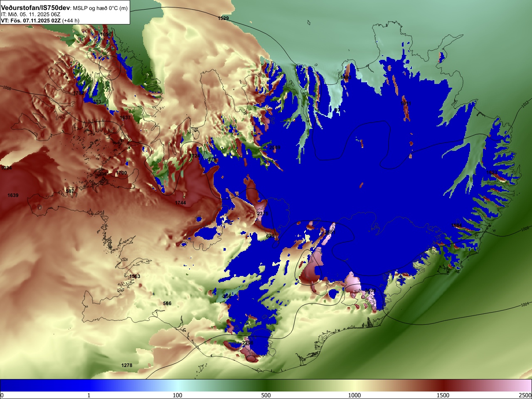Click the legend label '500'
Image resolution: width=532 pixels, height=399 pixels.
(266, 395)
